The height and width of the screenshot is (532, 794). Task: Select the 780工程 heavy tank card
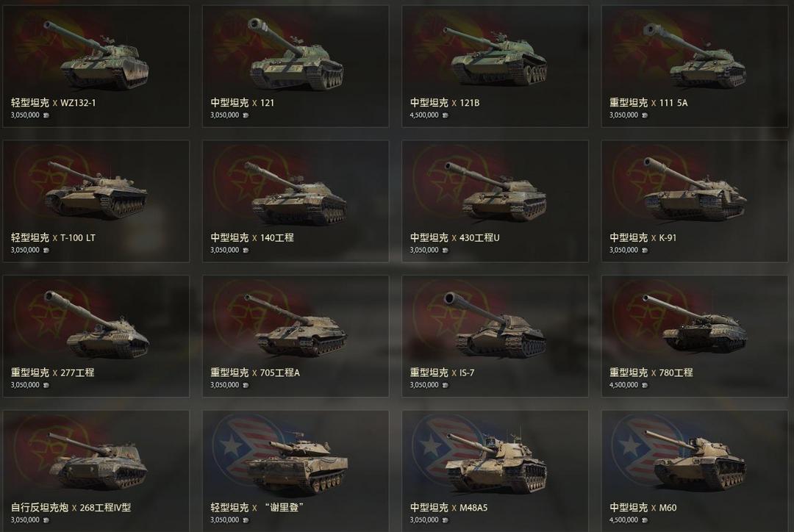[x=695, y=336]
